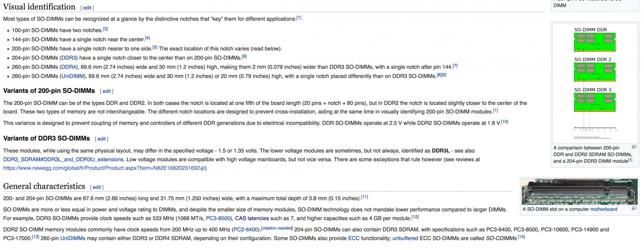
Task: Open reference 11 after the 3.8 mm depth sentence
Action: coord(365,197)
